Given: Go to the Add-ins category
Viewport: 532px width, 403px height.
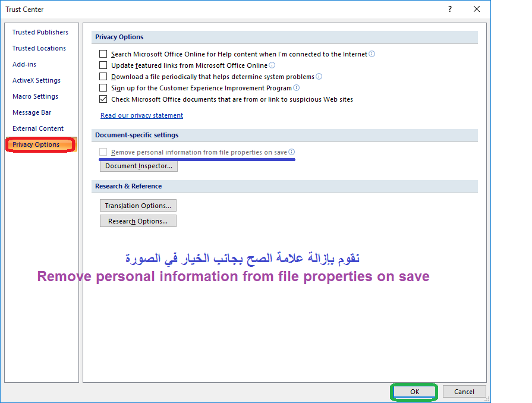Looking at the screenshot, I should (24, 64).
